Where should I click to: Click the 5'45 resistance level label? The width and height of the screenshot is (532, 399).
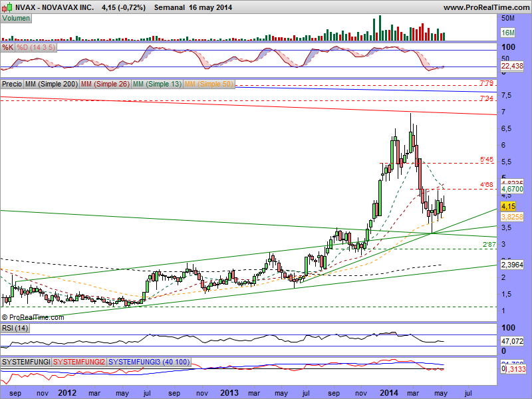click(x=486, y=160)
